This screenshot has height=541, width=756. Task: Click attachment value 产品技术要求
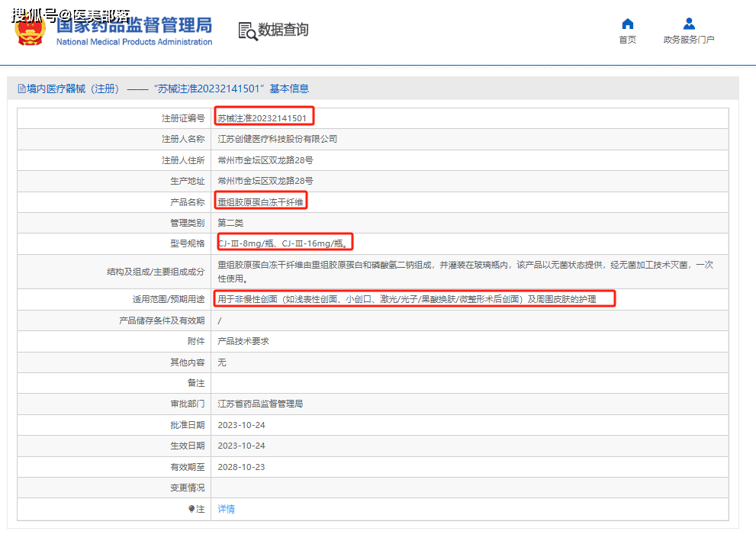click(x=243, y=341)
